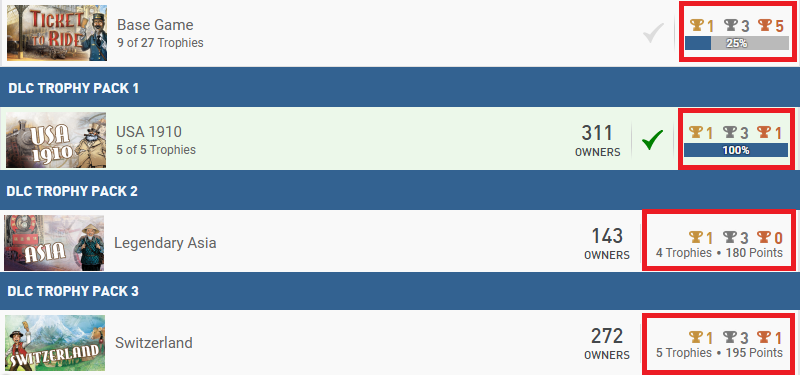Toggle the grey checkmark on Base Game

click(653, 33)
